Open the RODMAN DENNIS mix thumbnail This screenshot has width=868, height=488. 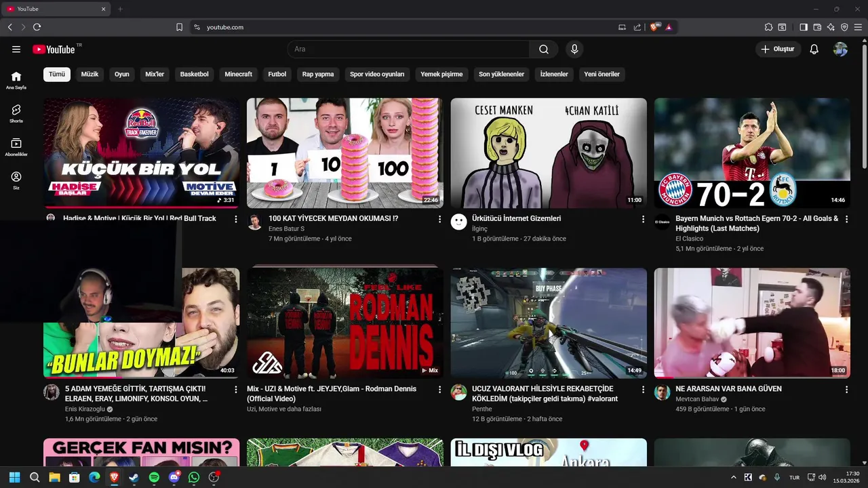pos(345,323)
